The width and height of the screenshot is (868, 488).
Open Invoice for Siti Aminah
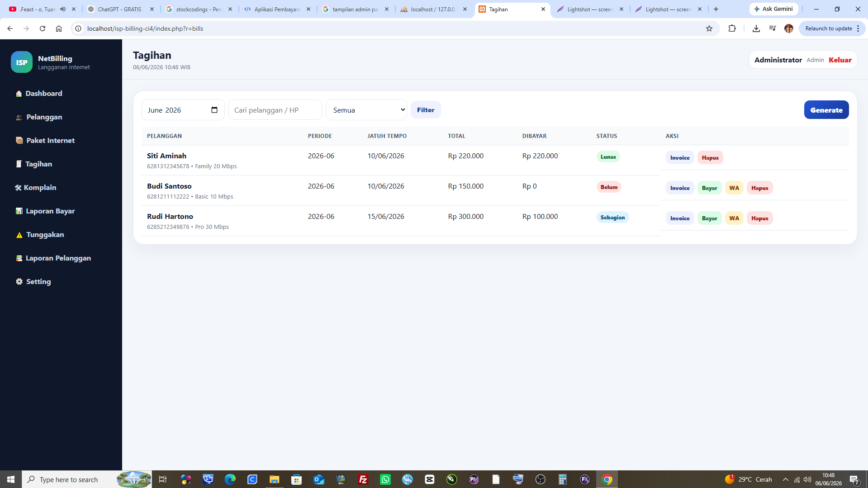point(680,157)
